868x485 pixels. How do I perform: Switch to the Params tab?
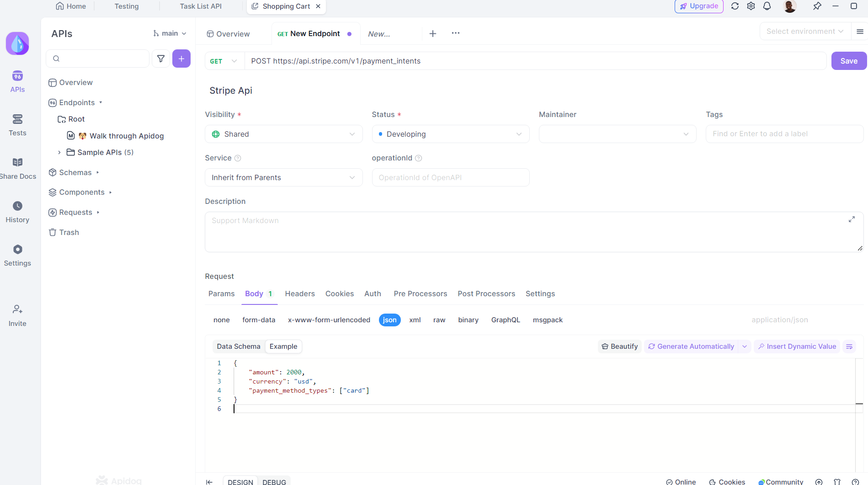click(221, 294)
